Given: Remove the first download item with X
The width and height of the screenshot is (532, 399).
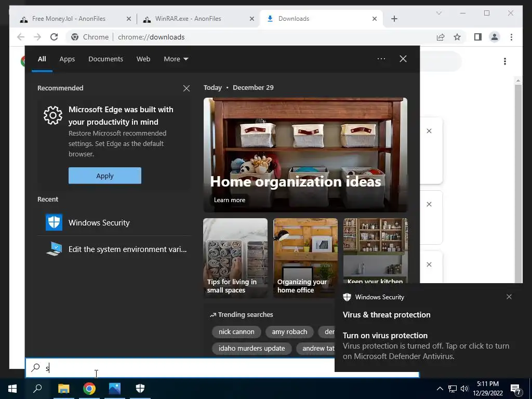Looking at the screenshot, I should [x=429, y=131].
